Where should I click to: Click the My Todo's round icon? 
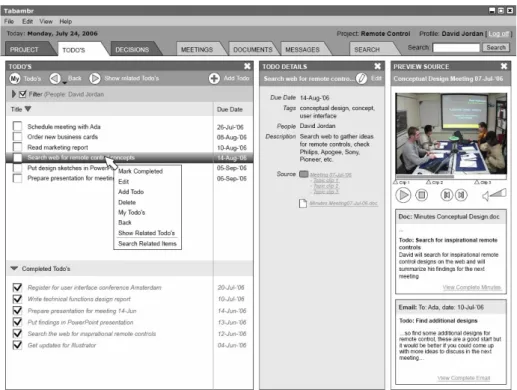tap(15, 79)
